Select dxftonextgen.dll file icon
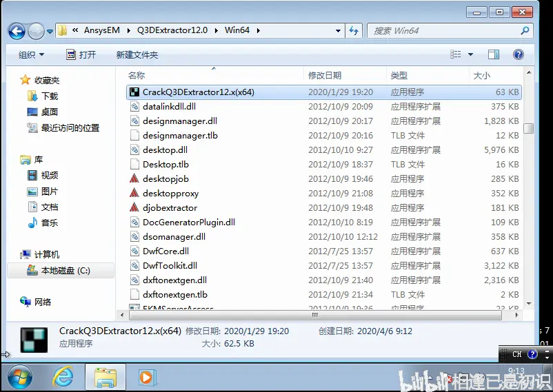 [134, 280]
